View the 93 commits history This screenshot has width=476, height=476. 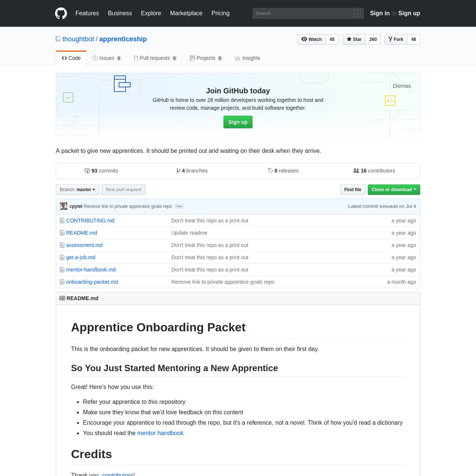(101, 171)
